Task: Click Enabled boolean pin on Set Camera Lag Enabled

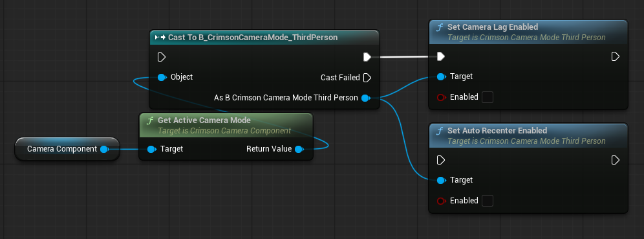Action: pos(441,98)
